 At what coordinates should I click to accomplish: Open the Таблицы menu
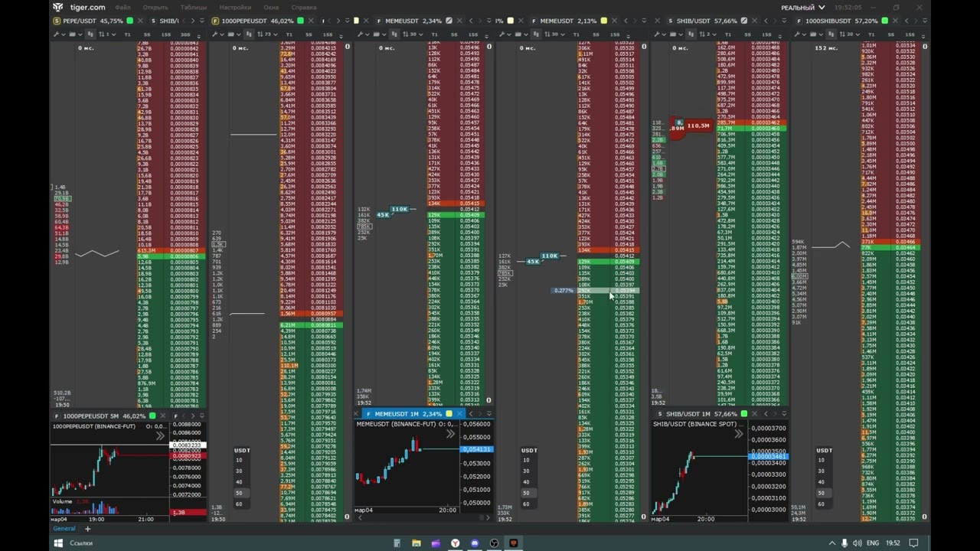point(194,7)
